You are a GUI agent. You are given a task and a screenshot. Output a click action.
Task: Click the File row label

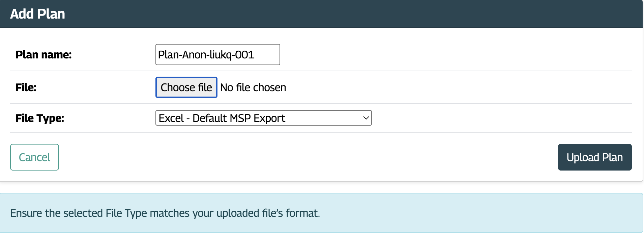(25, 87)
